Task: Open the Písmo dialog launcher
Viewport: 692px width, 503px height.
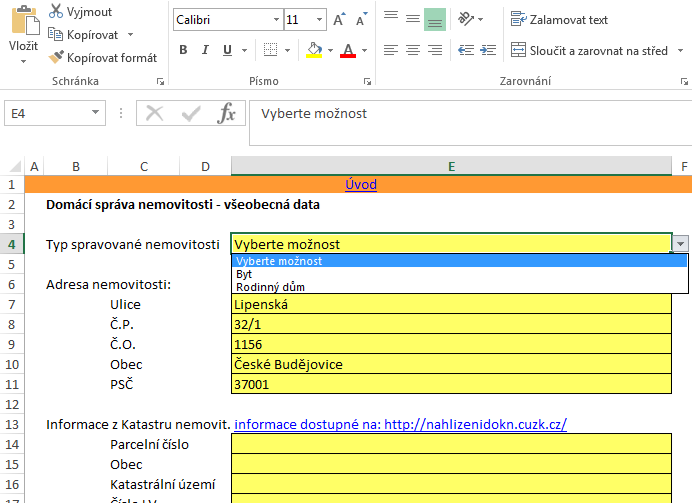Action: tap(367, 81)
